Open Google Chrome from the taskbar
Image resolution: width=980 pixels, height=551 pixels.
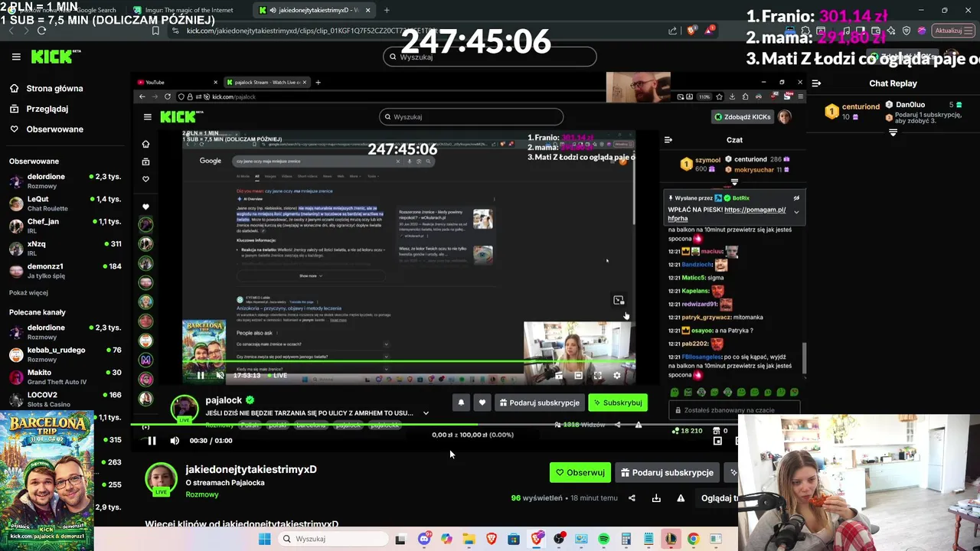[x=693, y=539]
